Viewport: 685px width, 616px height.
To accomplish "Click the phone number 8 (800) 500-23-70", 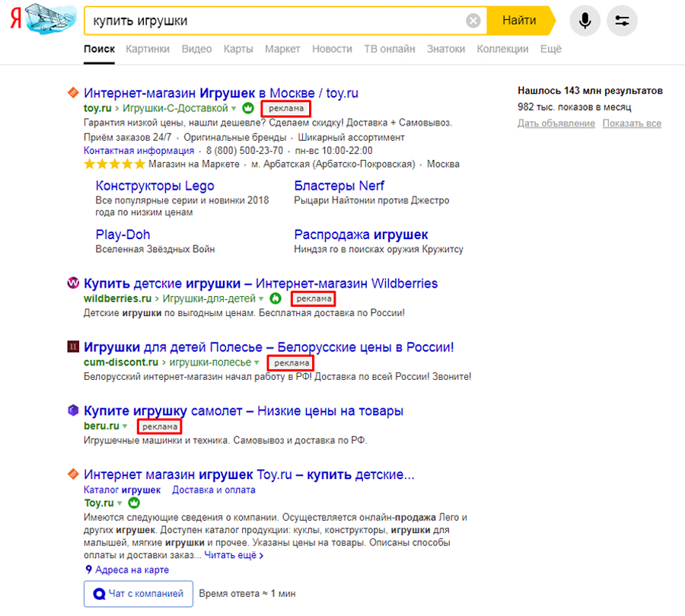I will tap(244, 151).
